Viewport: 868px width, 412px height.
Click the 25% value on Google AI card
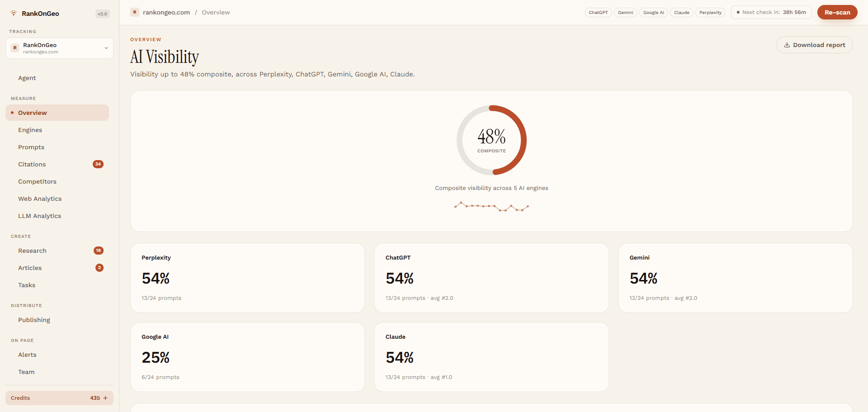point(156,358)
